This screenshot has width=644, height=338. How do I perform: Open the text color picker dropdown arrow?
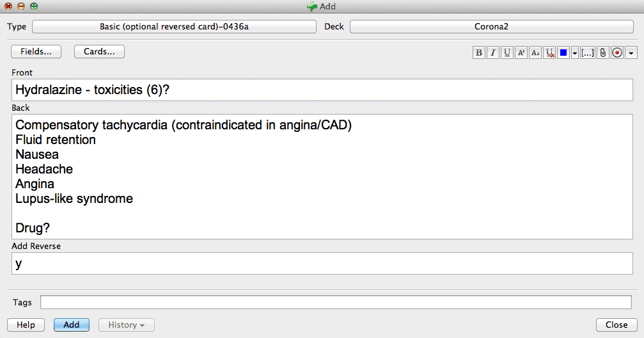coord(574,52)
